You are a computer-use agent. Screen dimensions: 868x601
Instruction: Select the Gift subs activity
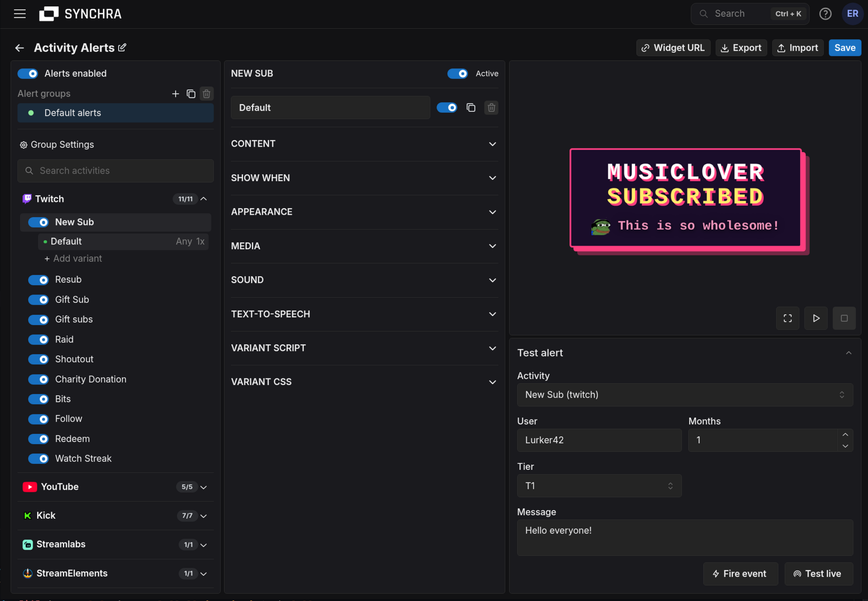tap(74, 320)
